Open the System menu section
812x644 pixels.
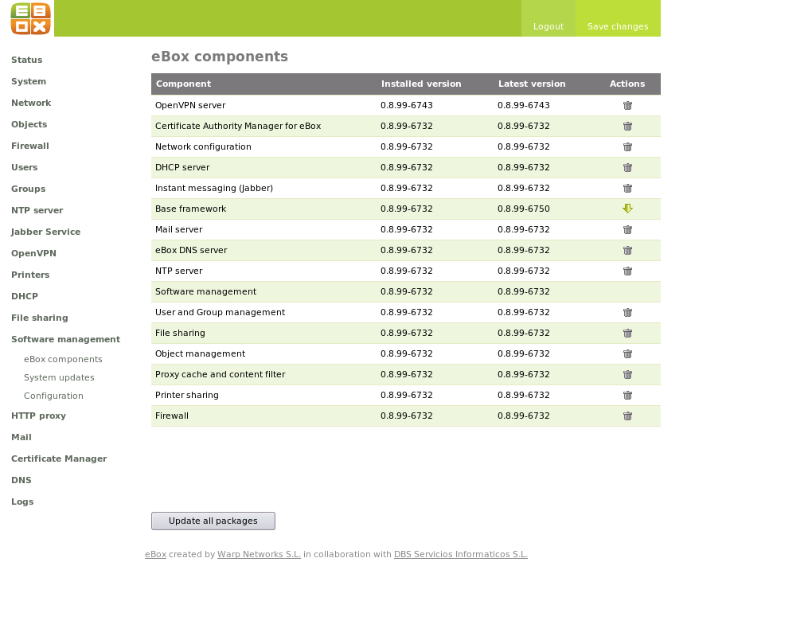(29, 81)
